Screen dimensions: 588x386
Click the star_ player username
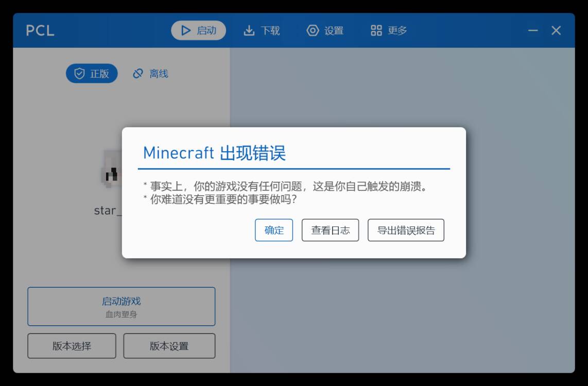pyautogui.click(x=108, y=210)
